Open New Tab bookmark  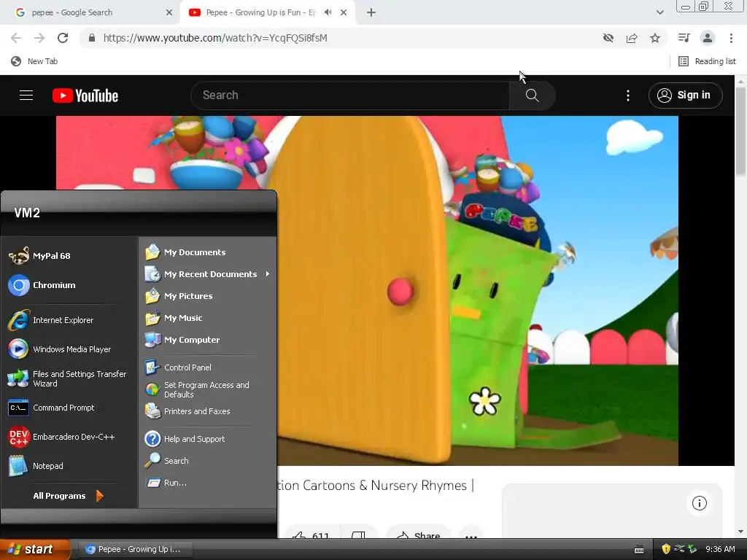34,61
